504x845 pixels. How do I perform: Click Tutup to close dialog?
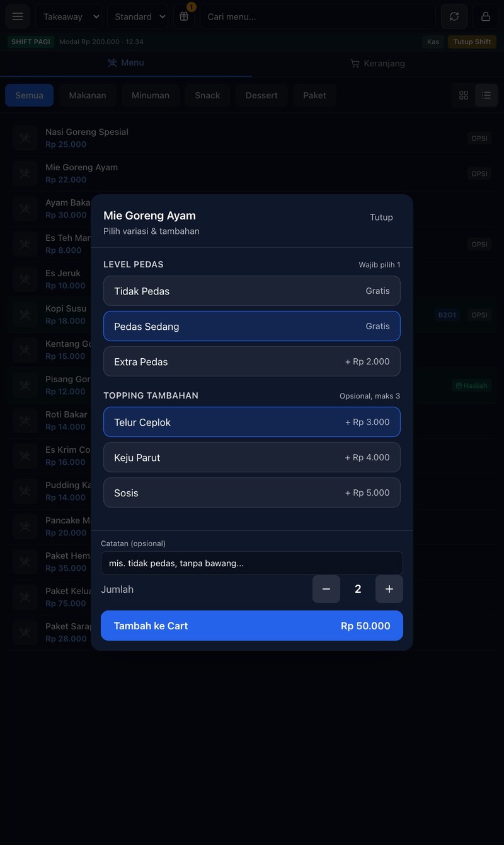click(x=381, y=217)
